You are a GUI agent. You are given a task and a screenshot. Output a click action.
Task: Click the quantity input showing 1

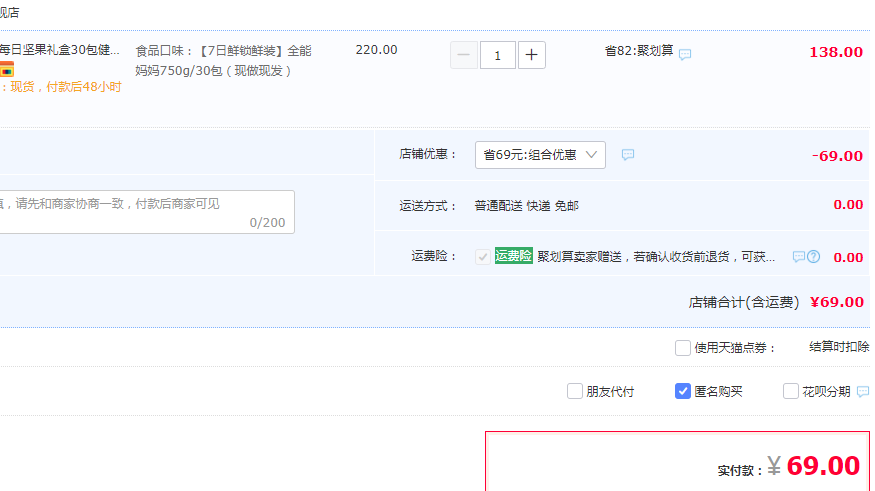pos(497,55)
